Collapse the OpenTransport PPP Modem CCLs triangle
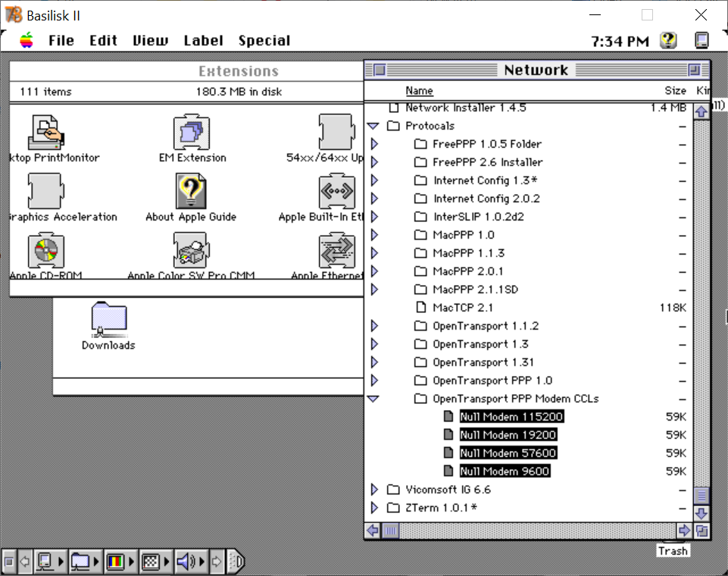Screen dimensions: 728x576 [x=373, y=399]
